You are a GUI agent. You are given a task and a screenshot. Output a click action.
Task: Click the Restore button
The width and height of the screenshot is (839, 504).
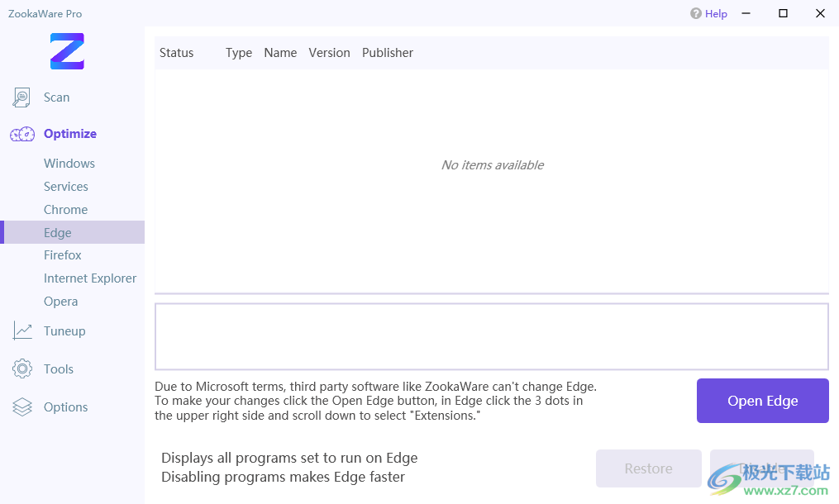tap(648, 468)
